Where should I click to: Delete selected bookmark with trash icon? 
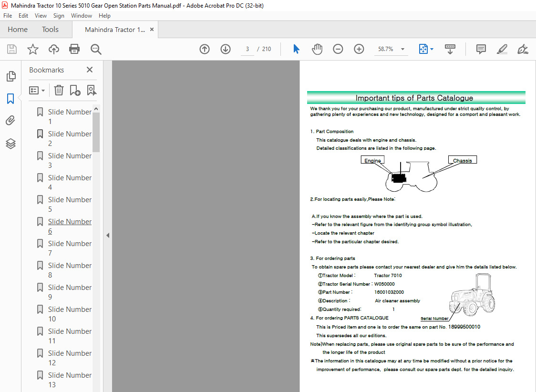click(59, 90)
